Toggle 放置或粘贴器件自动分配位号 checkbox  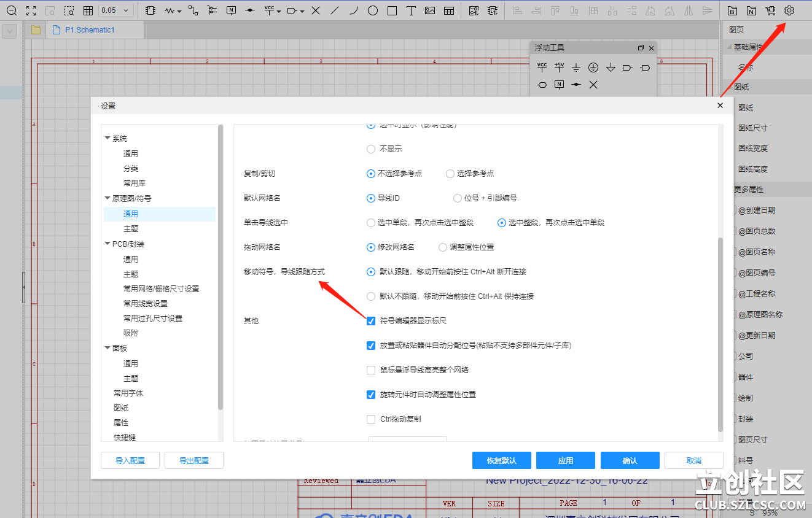371,346
